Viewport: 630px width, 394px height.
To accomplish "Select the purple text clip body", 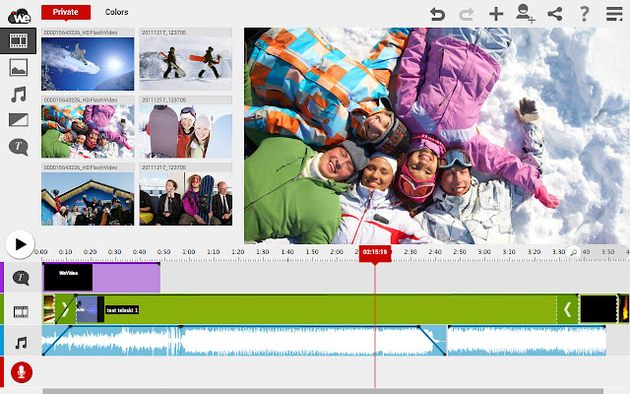I will click(x=126, y=277).
